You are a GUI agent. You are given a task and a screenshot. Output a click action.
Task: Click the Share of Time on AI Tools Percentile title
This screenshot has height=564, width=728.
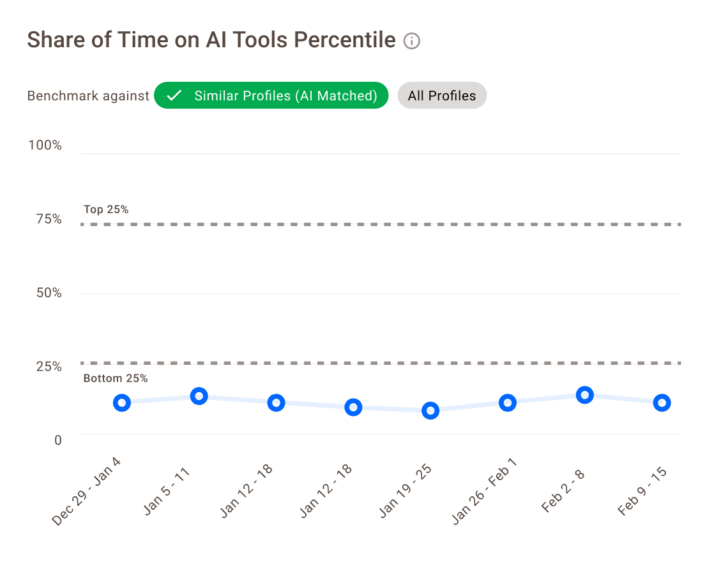pos(211,40)
